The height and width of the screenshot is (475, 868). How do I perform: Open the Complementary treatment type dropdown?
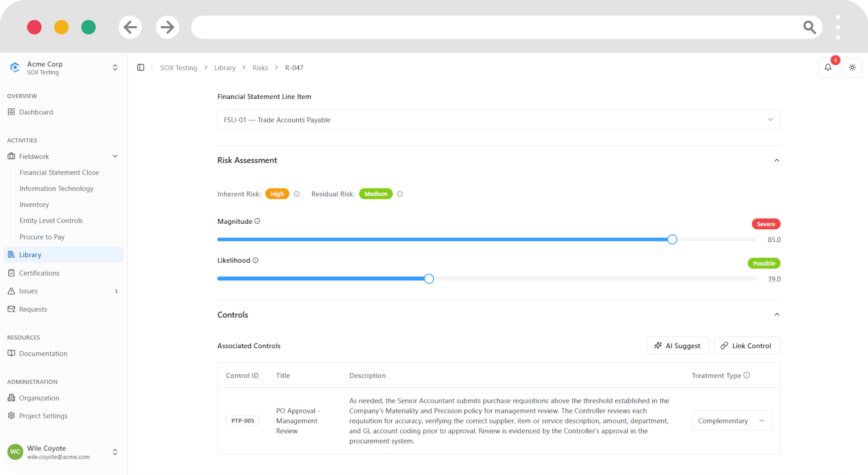732,421
